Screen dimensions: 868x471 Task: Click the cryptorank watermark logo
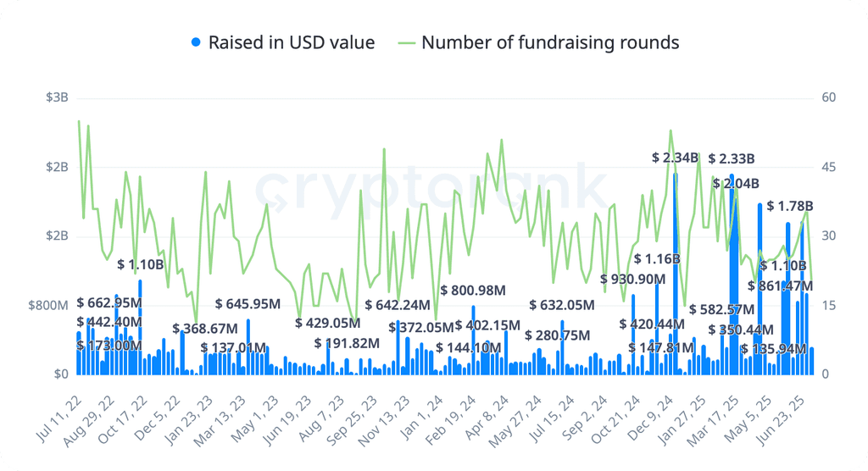click(433, 189)
